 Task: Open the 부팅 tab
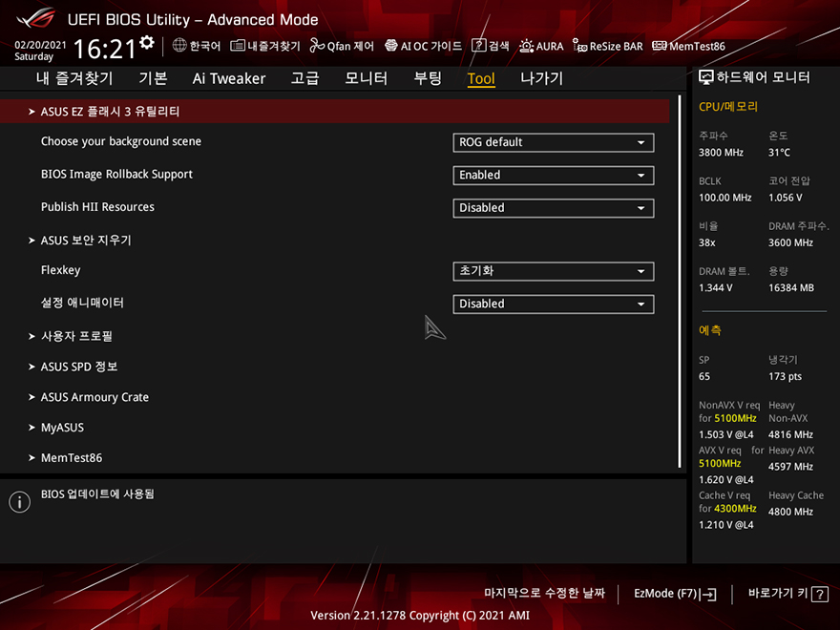pyautogui.click(x=428, y=78)
